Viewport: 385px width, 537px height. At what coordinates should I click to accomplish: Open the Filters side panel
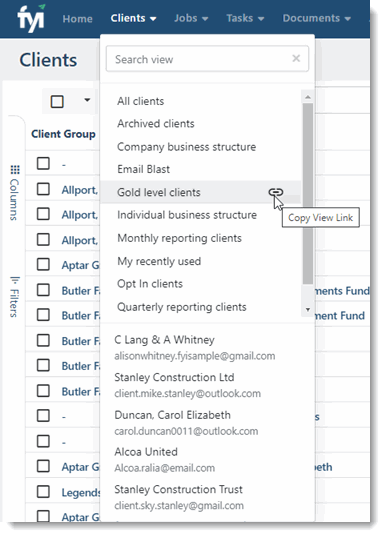15,297
